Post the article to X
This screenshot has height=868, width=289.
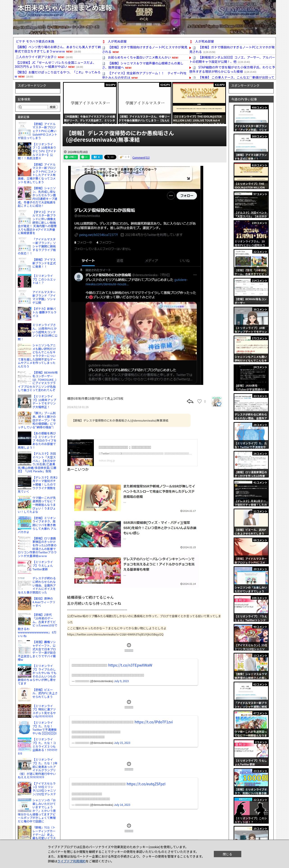(110, 157)
